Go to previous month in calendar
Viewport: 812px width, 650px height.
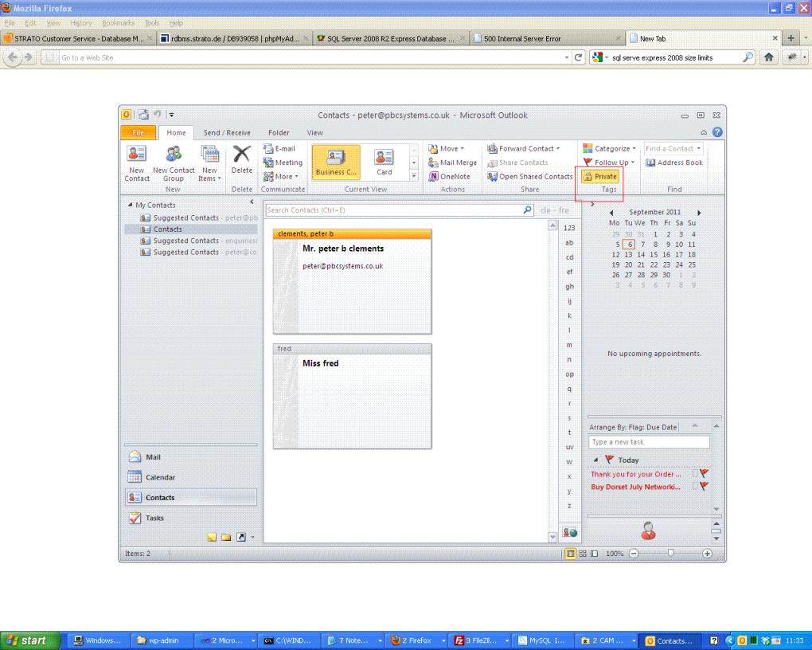coord(611,213)
